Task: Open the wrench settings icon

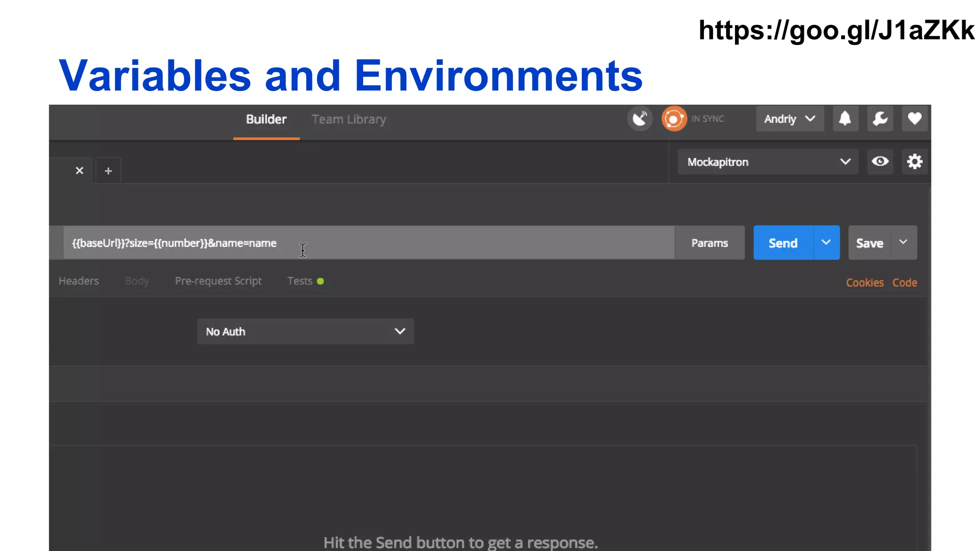Action: tap(880, 119)
